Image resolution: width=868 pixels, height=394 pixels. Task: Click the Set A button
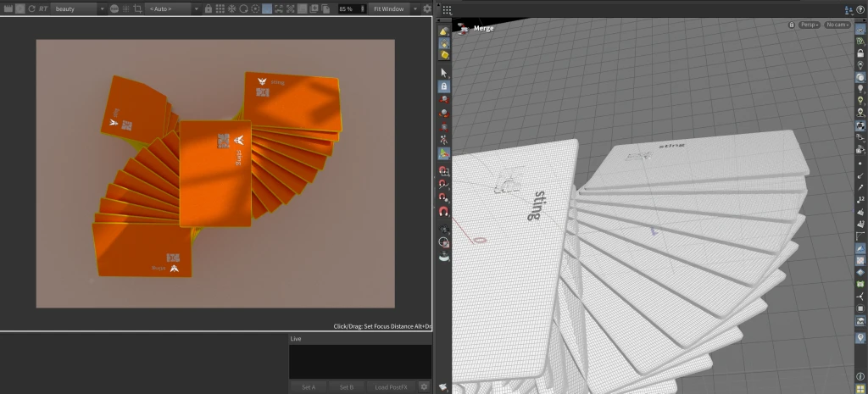[x=309, y=387]
